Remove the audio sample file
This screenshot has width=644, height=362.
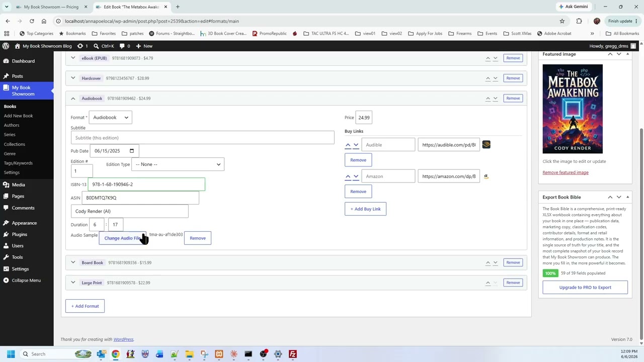click(198, 238)
